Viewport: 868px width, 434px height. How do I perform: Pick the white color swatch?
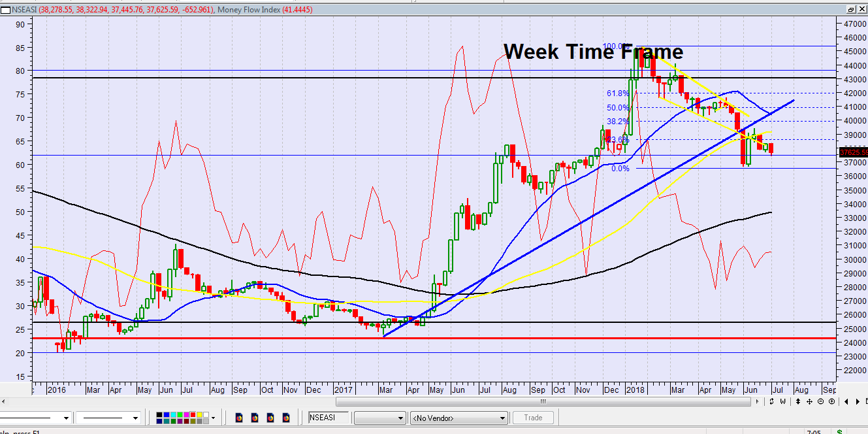click(x=206, y=414)
